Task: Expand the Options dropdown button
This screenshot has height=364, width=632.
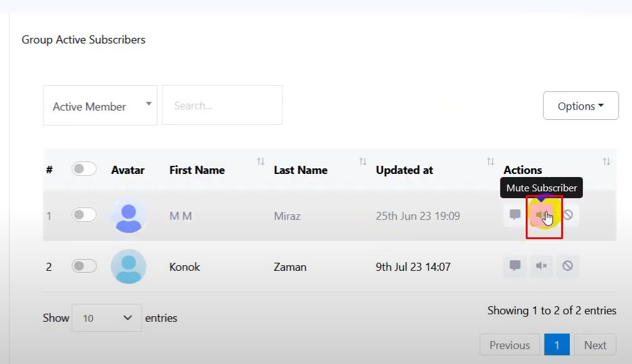Action: coord(580,106)
